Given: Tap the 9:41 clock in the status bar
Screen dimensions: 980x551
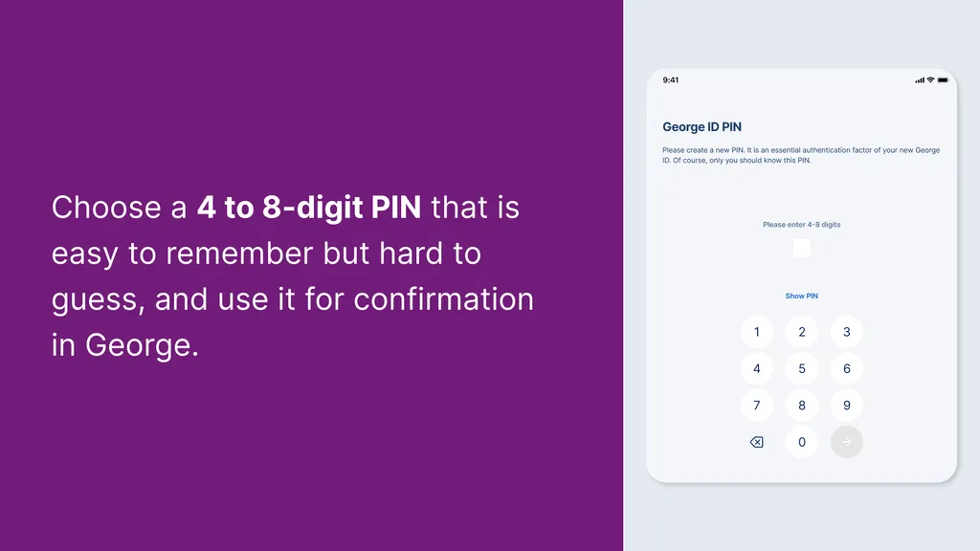Looking at the screenshot, I should [x=671, y=80].
